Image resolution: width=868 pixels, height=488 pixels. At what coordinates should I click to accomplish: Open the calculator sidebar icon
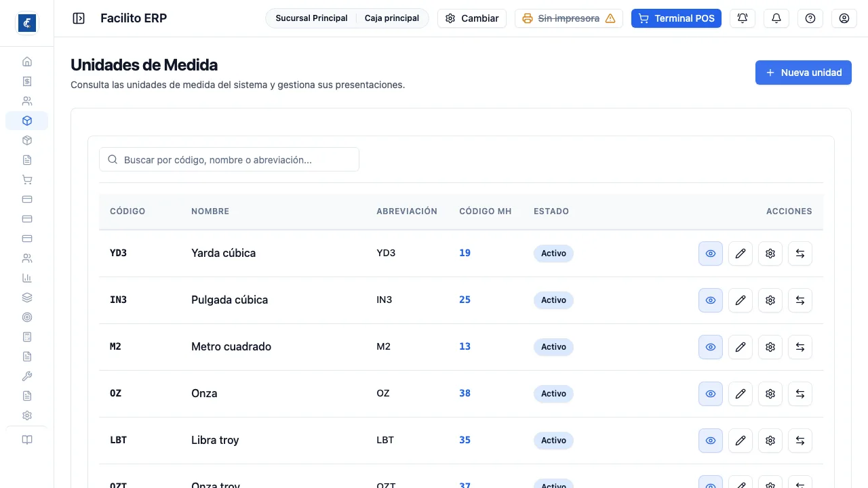point(27,337)
